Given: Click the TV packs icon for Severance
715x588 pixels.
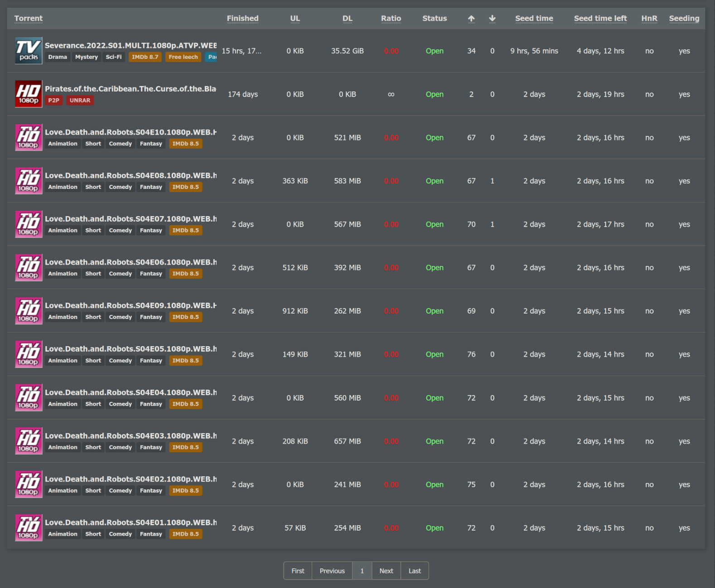Looking at the screenshot, I should click(29, 51).
